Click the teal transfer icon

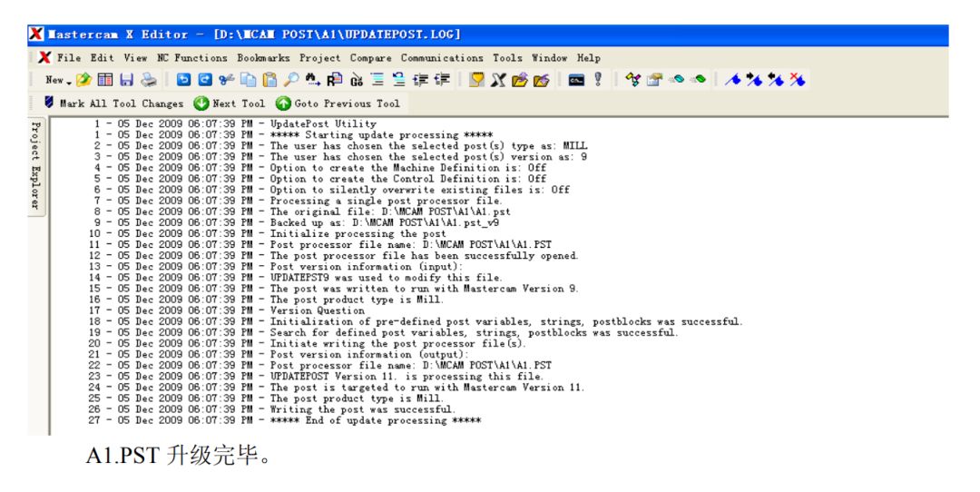(x=676, y=80)
